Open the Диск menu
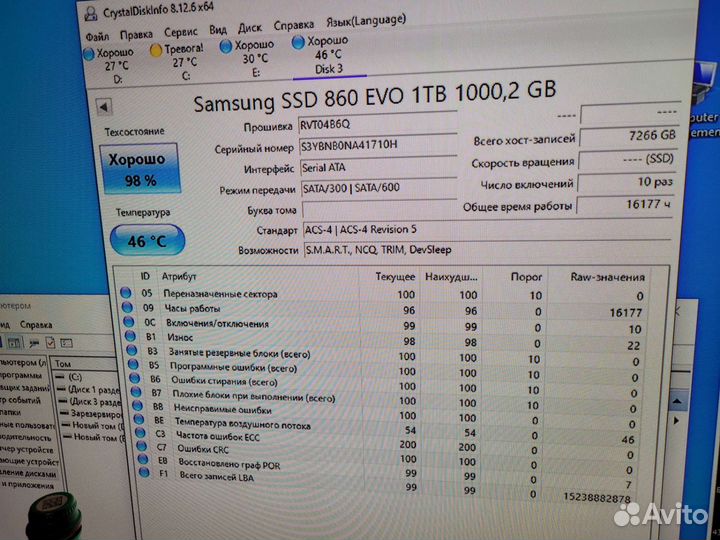This screenshot has width=720, height=540. [250, 28]
